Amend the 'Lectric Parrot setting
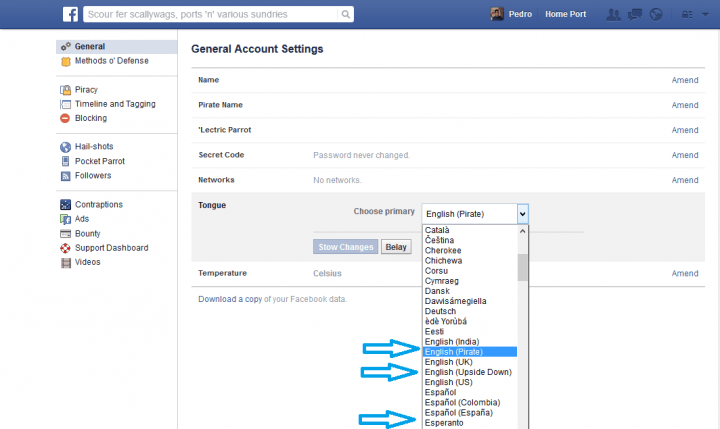The image size is (720, 429). point(685,130)
